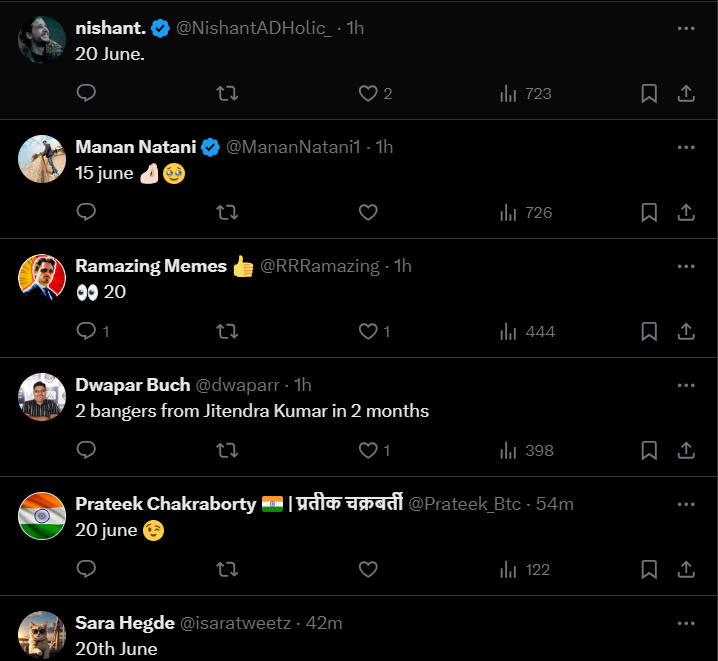The image size is (718, 661).
Task: Share the Ramazing Memes tweet
Action: pos(686,331)
